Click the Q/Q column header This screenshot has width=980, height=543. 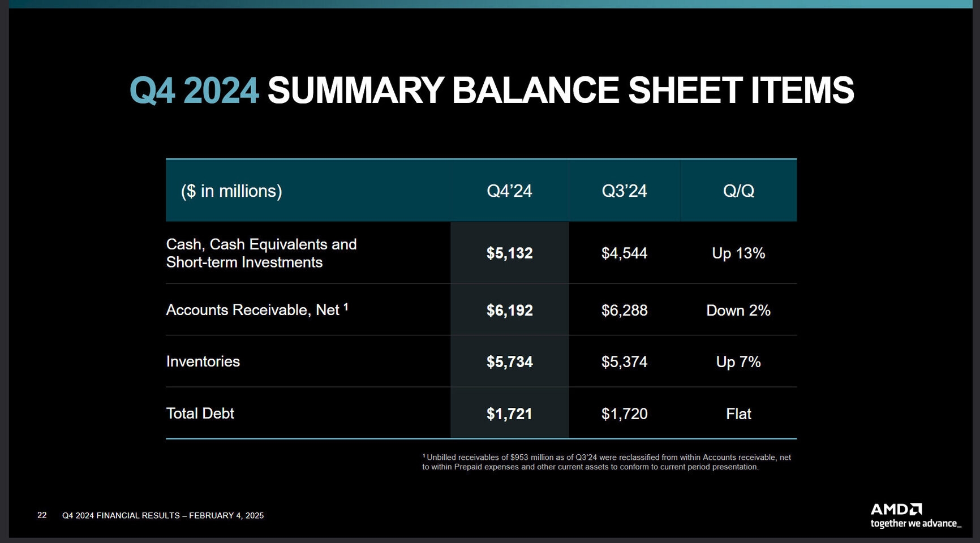(738, 191)
